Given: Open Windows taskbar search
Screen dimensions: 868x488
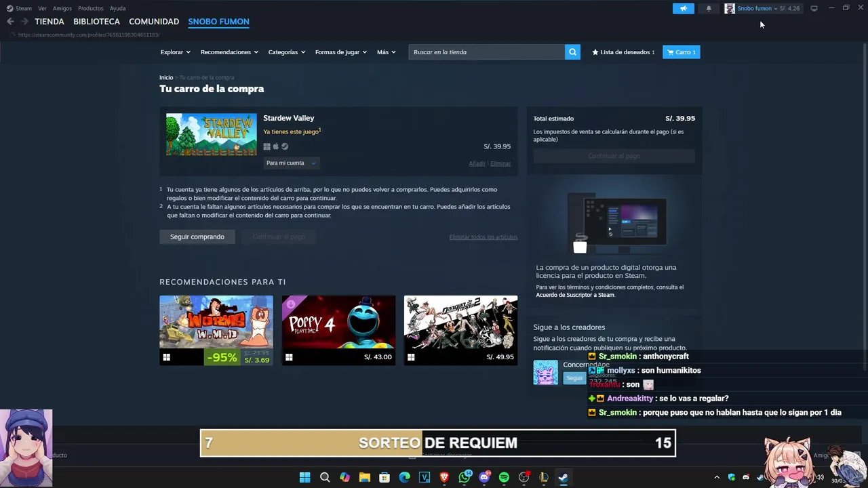Looking at the screenshot, I should [325, 478].
